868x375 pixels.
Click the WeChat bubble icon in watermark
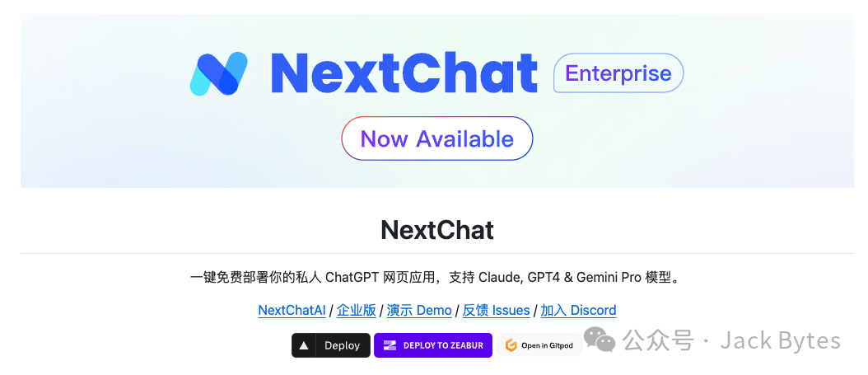coord(599,340)
